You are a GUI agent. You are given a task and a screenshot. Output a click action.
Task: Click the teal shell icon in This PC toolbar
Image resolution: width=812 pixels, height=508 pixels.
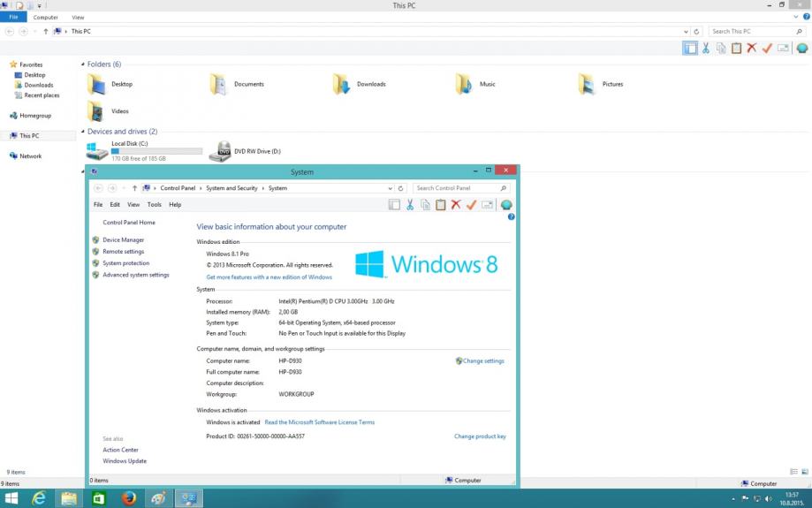[802, 49]
